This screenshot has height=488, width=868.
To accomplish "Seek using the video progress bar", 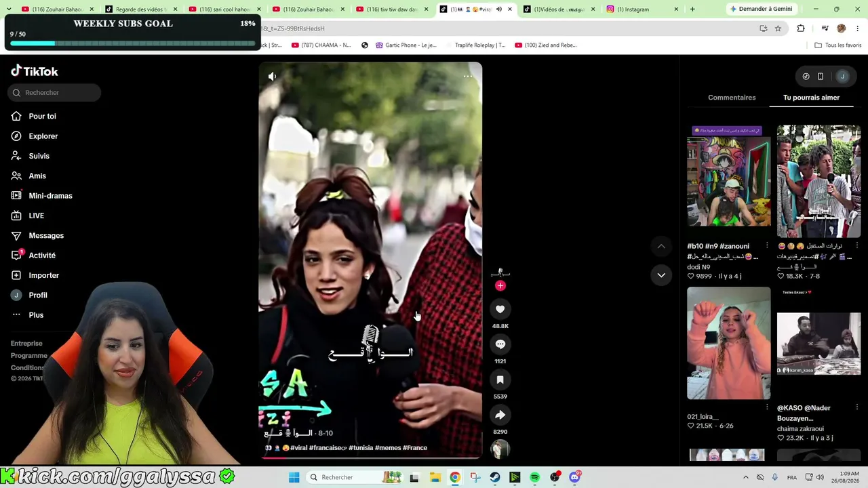I will point(370,457).
